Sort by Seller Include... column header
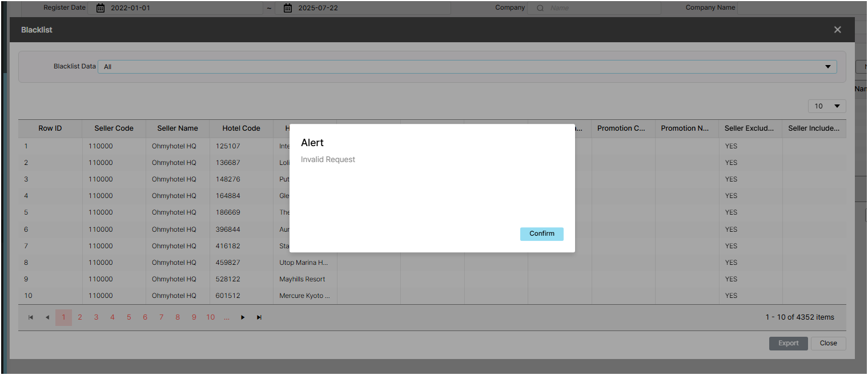The image size is (868, 375). (x=814, y=128)
